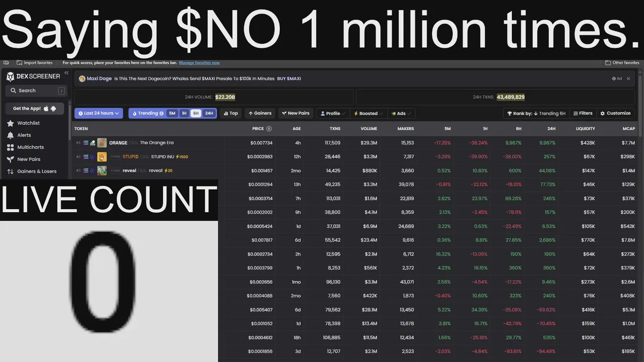Viewport: 644px width, 362px height.
Task: Toggle the price currency icon in PRICE header
Action: tap(269, 129)
